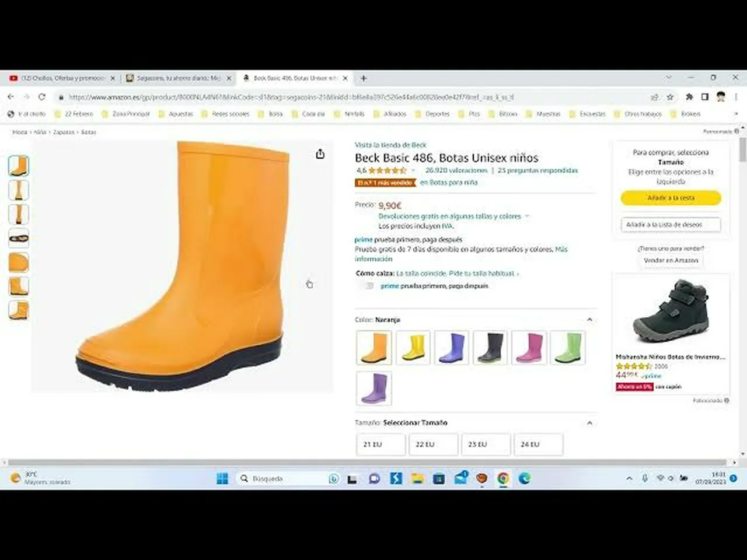
Task: Click the taskbar weather widget
Action: (x=41, y=478)
